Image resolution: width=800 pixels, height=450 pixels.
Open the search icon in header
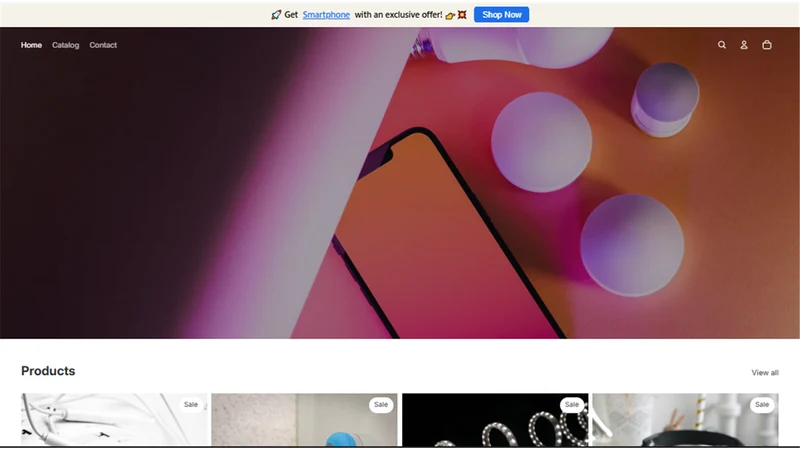(721, 45)
